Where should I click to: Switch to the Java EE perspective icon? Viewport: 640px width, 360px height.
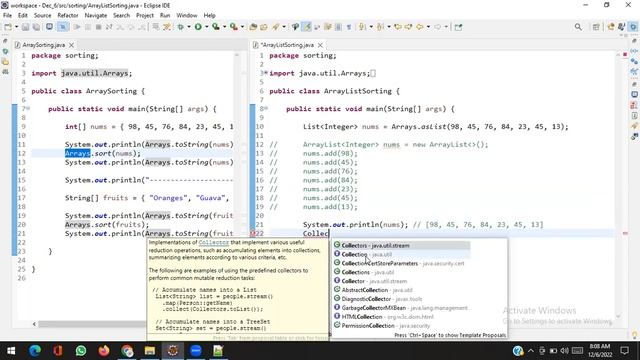coord(611,27)
